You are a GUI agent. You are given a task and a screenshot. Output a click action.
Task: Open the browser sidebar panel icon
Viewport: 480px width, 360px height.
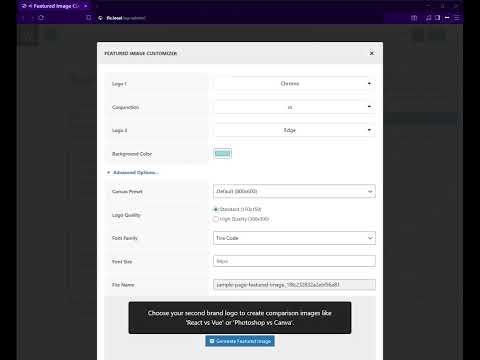[438, 18]
